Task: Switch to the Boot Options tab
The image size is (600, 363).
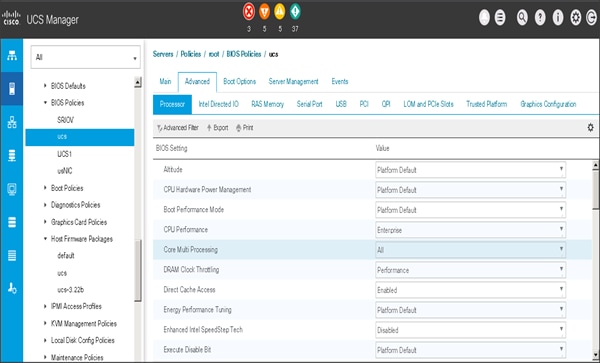Action: point(240,81)
